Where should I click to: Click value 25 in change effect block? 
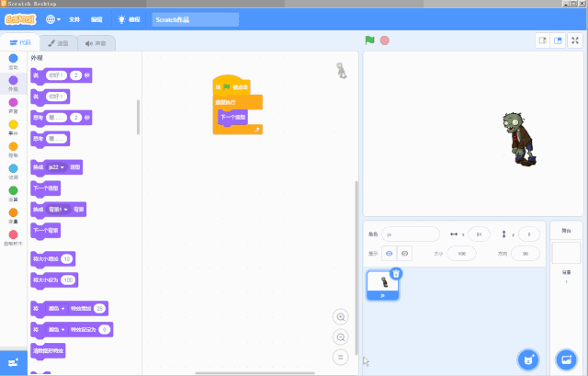99,309
